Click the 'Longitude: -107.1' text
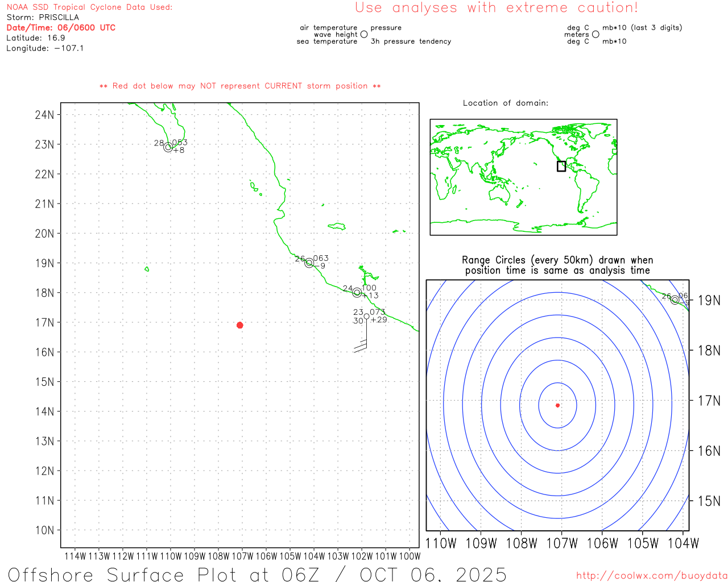This screenshot has width=728, height=582. click(45, 48)
